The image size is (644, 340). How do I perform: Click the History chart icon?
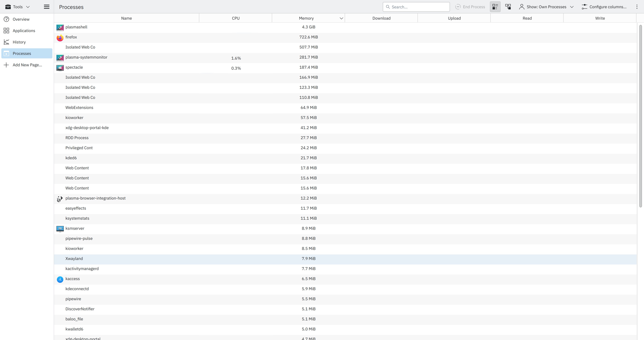click(x=7, y=42)
